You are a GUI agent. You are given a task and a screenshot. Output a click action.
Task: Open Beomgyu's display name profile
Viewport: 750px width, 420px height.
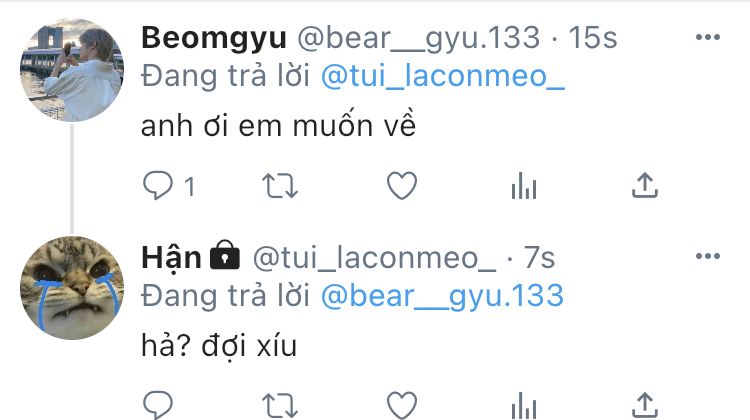(214, 38)
